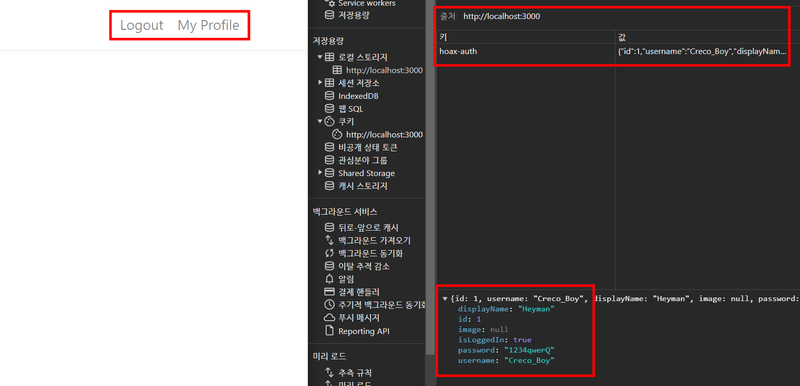
Task: Select 백그라운드 동기화
Action: coord(370,253)
